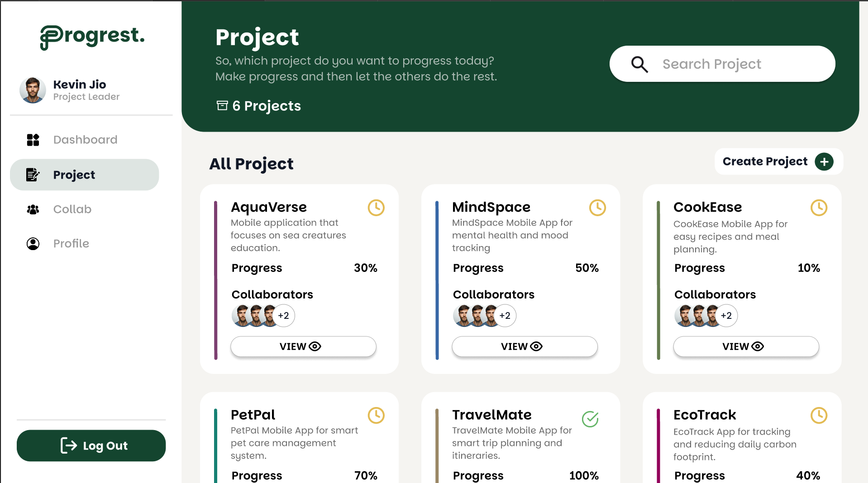Click the Search Project field
This screenshot has width=868, height=483.
click(x=722, y=64)
